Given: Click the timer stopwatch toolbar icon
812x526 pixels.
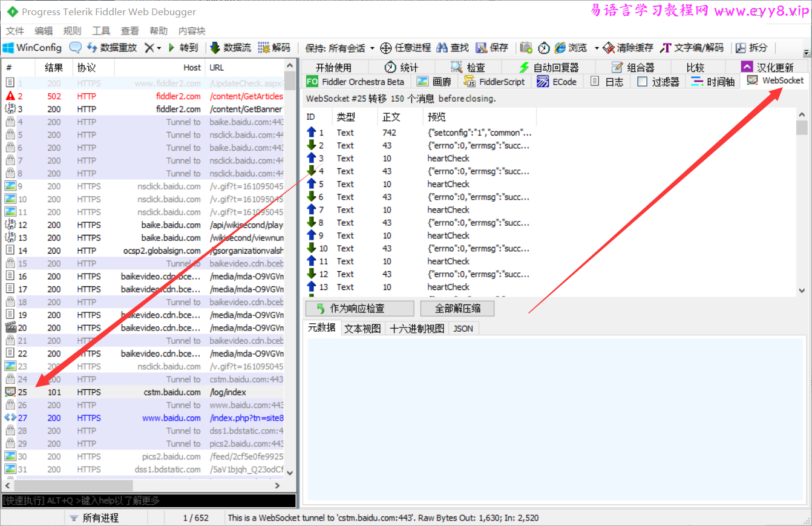Looking at the screenshot, I should coord(544,48).
